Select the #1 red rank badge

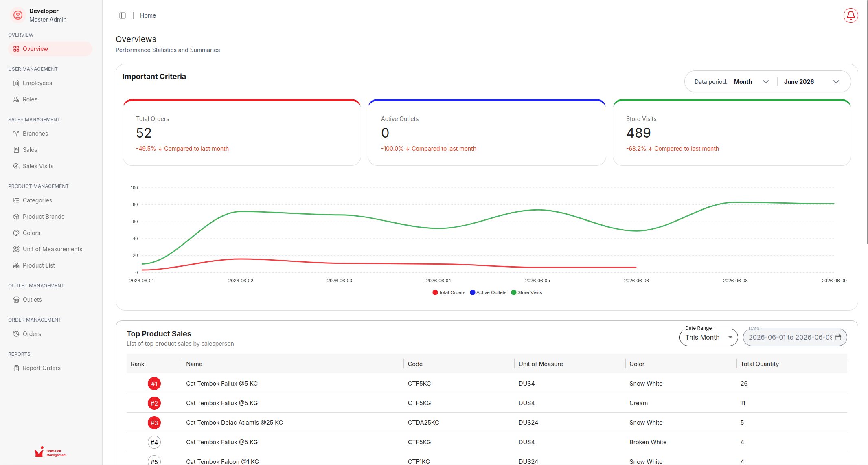click(x=154, y=384)
